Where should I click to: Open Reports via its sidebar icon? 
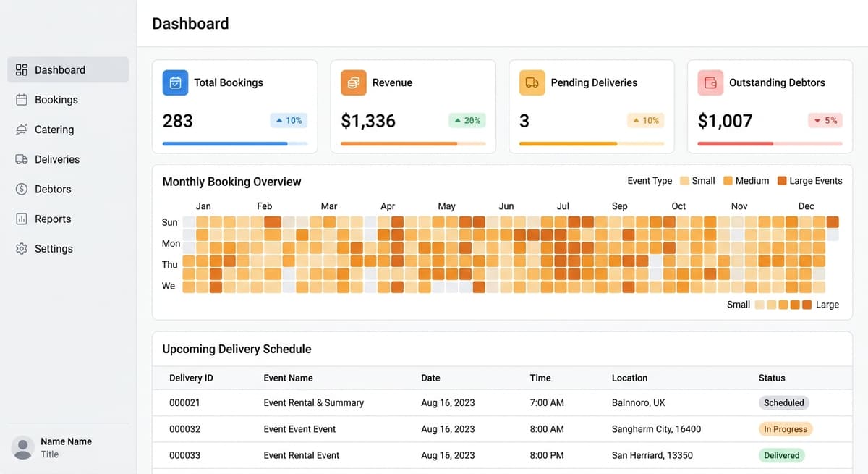coord(21,218)
